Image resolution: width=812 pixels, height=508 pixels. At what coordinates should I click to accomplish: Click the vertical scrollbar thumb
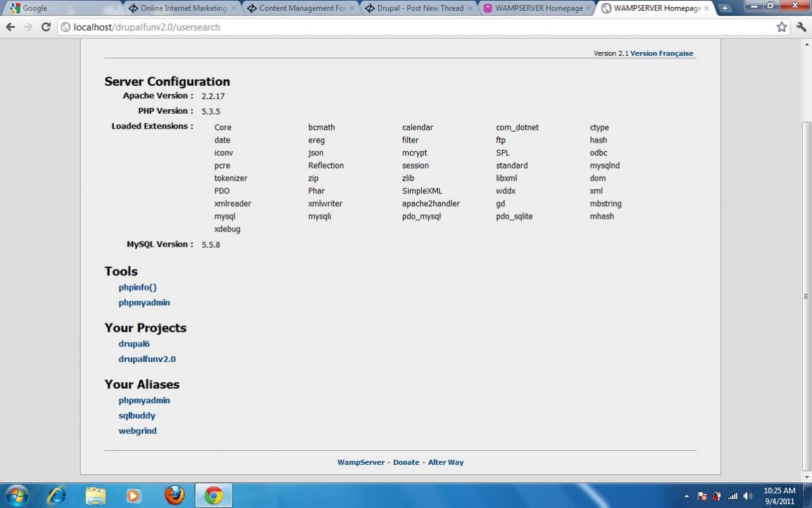click(806, 296)
